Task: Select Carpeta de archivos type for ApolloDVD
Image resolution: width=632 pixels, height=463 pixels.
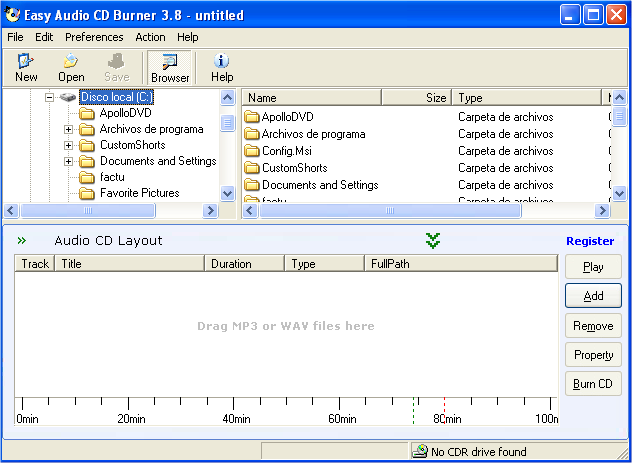Action: [x=505, y=117]
